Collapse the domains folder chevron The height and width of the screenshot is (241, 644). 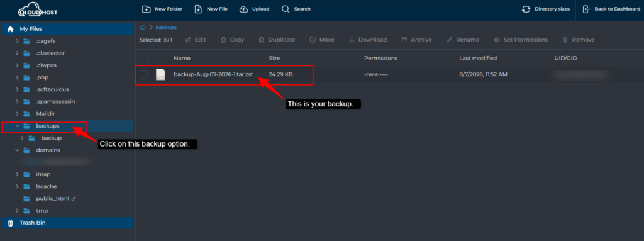click(x=17, y=150)
